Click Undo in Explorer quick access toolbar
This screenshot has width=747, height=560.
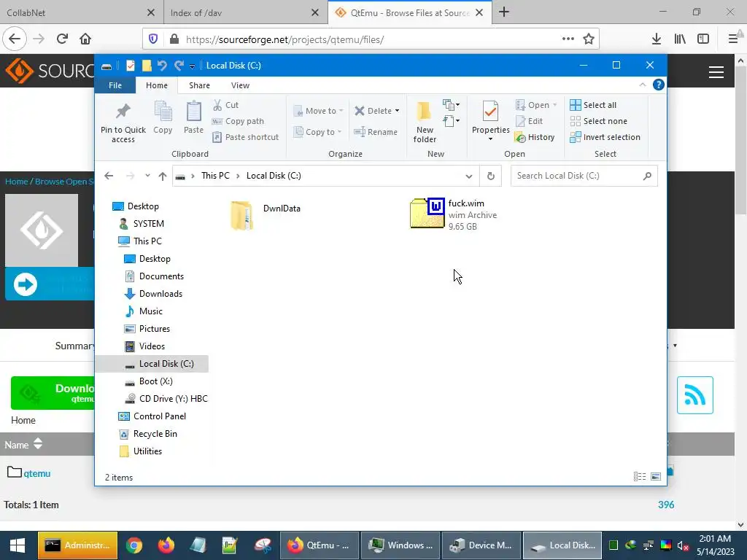click(162, 65)
